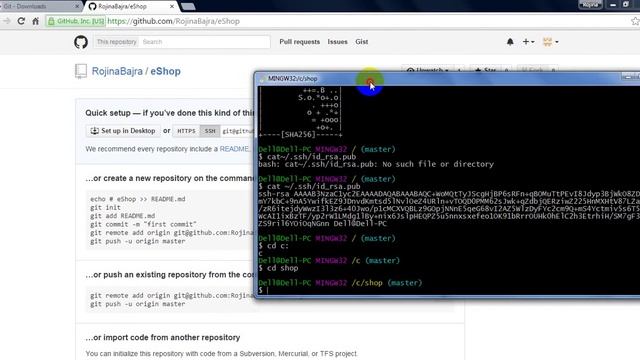Click the GitHub octocat logo
The height and width of the screenshot is (360, 640).
tap(81, 42)
